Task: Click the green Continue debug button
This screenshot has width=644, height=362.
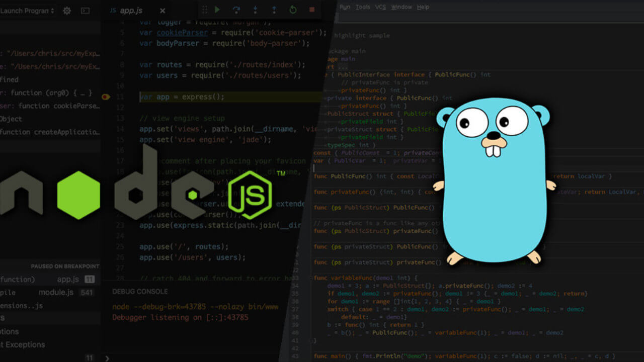Action: pyautogui.click(x=217, y=10)
